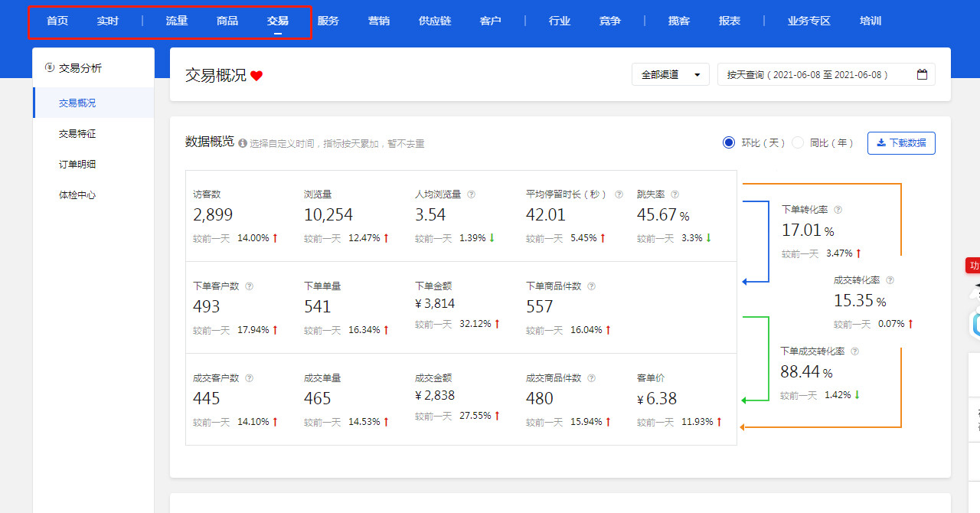Open the 供应链 navigation tab
Image resolution: width=980 pixels, height=513 pixels.
coord(435,21)
